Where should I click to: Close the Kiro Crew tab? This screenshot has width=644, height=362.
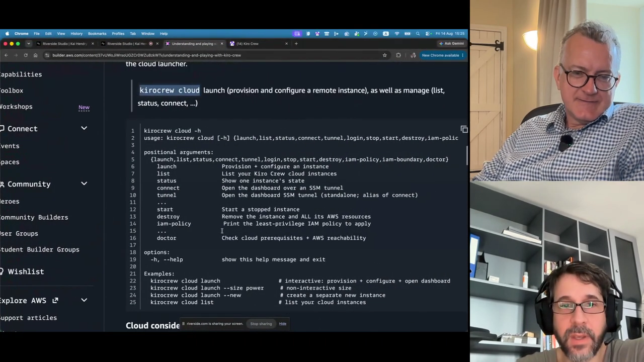tap(287, 44)
